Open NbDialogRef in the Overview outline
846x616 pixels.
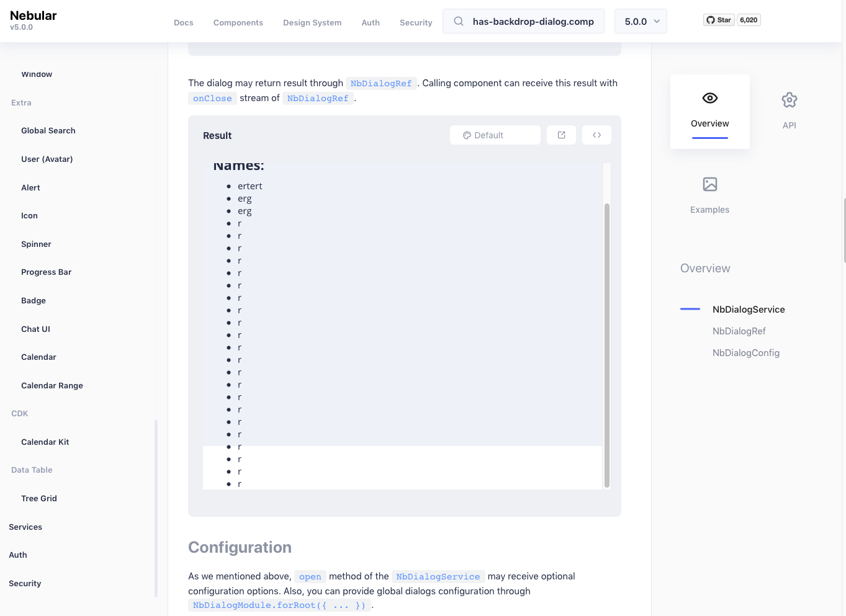coord(739,331)
